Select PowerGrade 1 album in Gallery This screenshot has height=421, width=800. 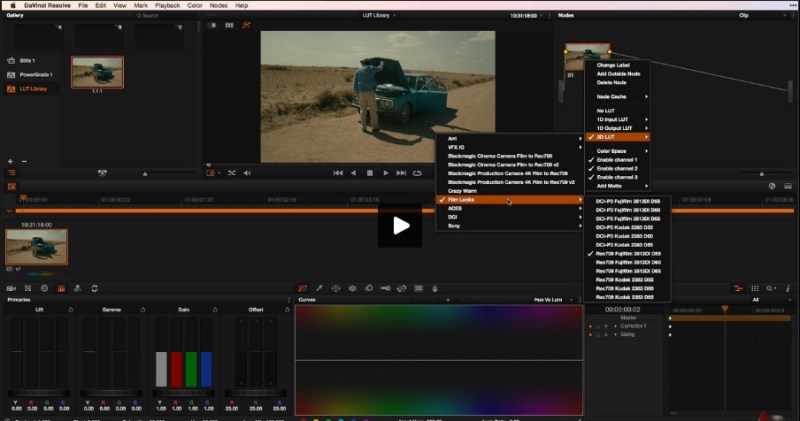point(36,75)
